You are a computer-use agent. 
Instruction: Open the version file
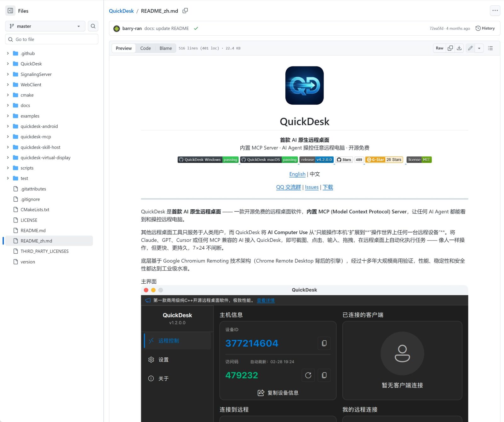point(28,262)
